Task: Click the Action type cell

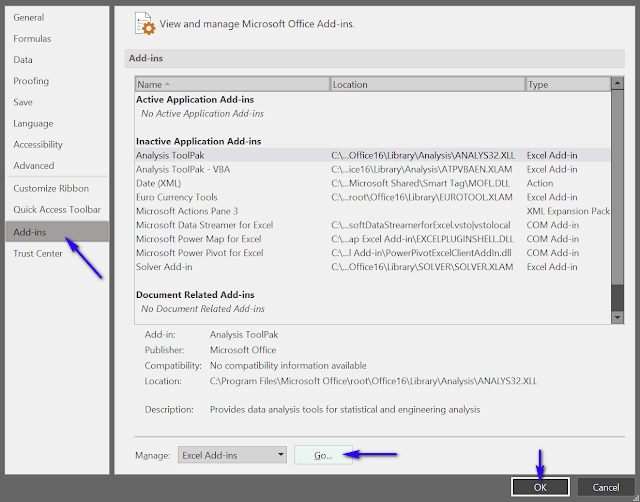Action: click(540, 184)
